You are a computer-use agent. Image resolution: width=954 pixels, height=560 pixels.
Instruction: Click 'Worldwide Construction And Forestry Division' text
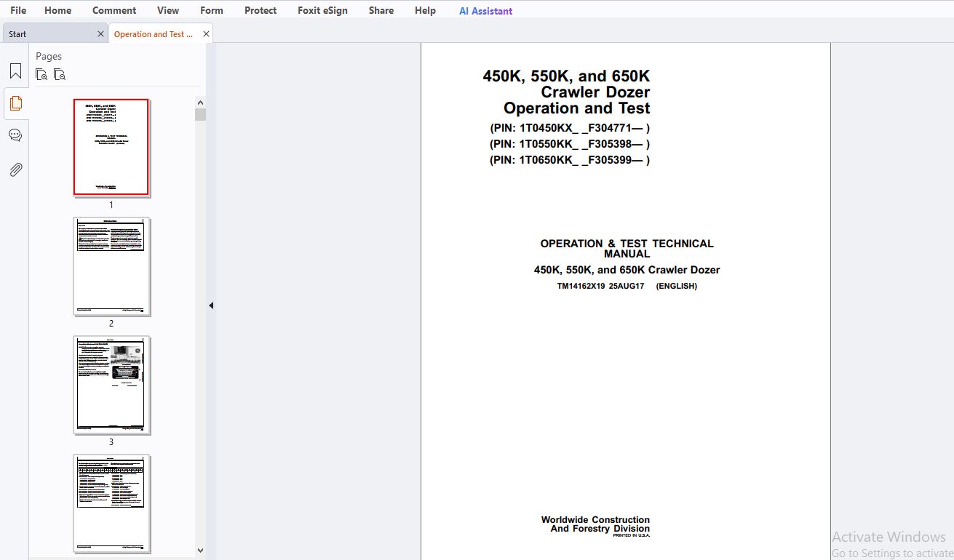[595, 524]
